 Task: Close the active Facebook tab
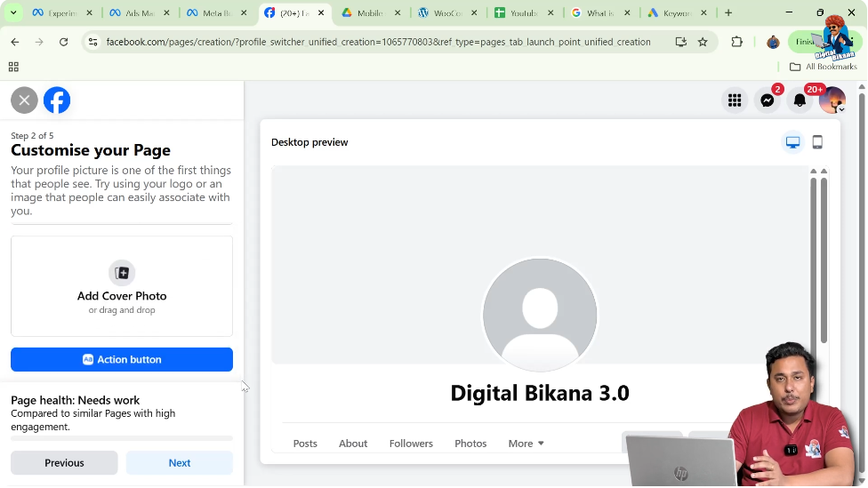point(321,12)
